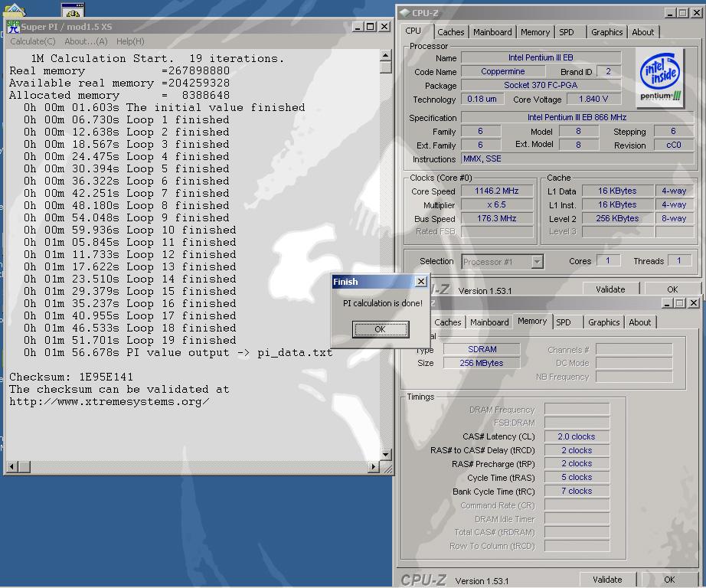Select Memory tab in lower CPU-Z window
This screenshot has height=588, width=706.
pos(532,321)
